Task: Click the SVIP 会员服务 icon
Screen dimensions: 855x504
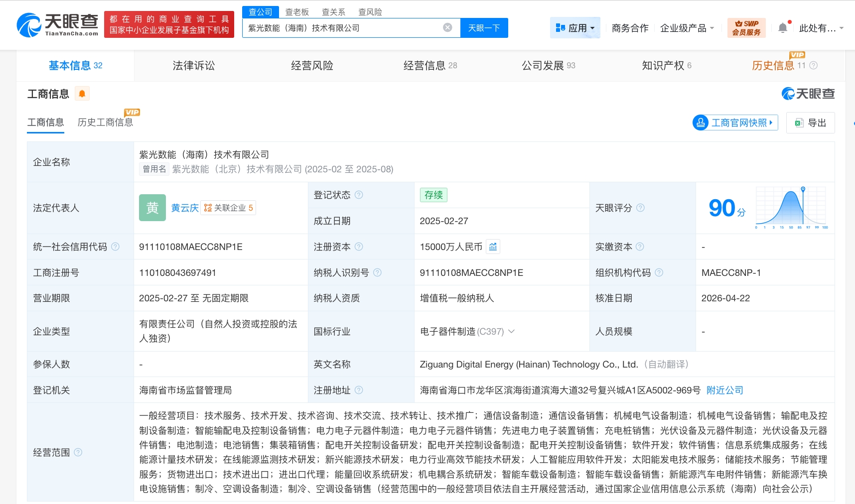Action: point(746,27)
